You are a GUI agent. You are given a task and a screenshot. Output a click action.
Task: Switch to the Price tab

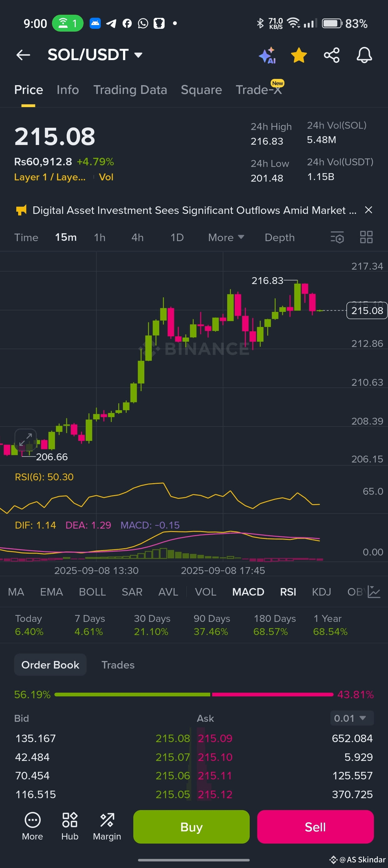(28, 90)
